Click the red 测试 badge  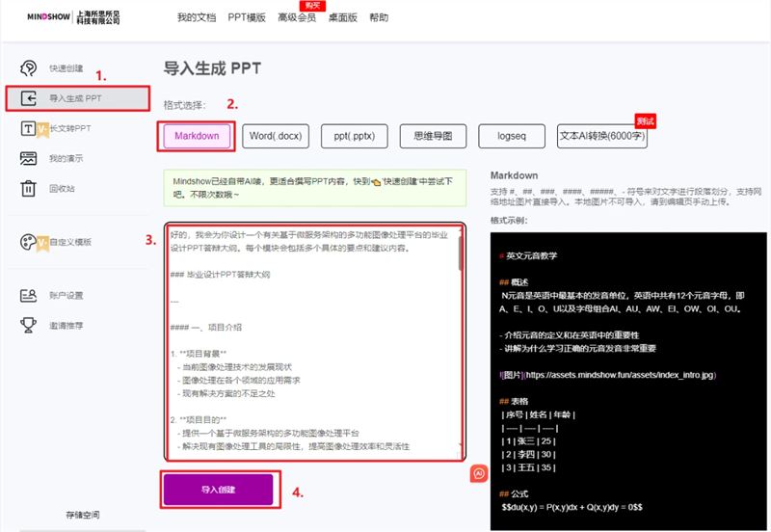[x=645, y=121]
